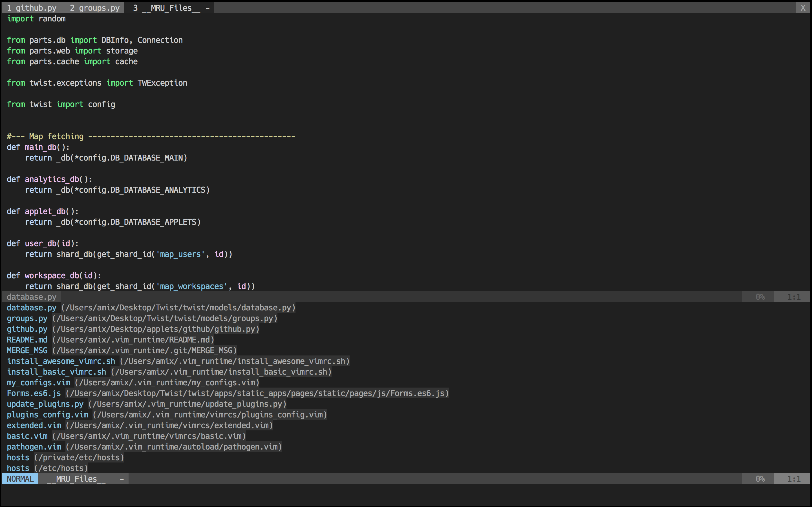Close tab with the X button
812x507 pixels.
tap(803, 8)
